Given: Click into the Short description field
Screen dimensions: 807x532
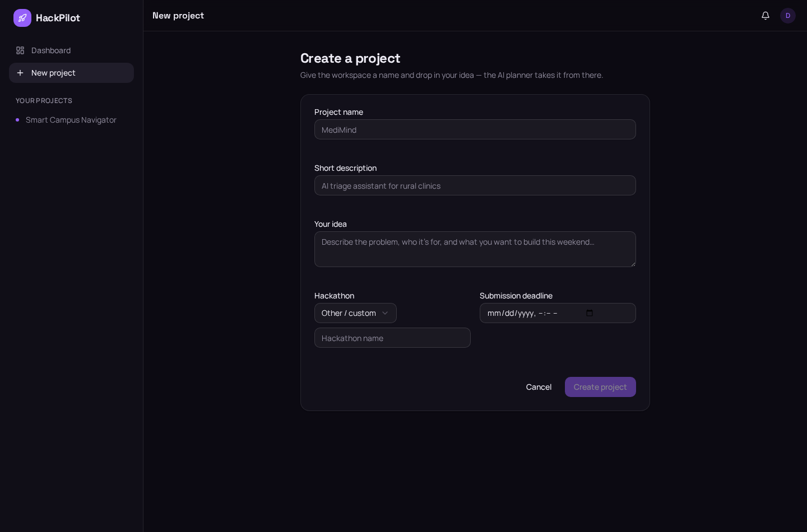Looking at the screenshot, I should pyautogui.click(x=475, y=185).
